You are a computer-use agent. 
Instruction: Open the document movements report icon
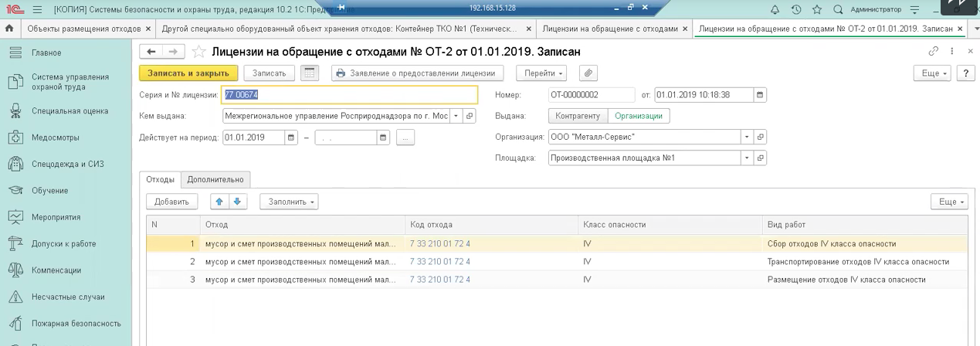click(310, 73)
